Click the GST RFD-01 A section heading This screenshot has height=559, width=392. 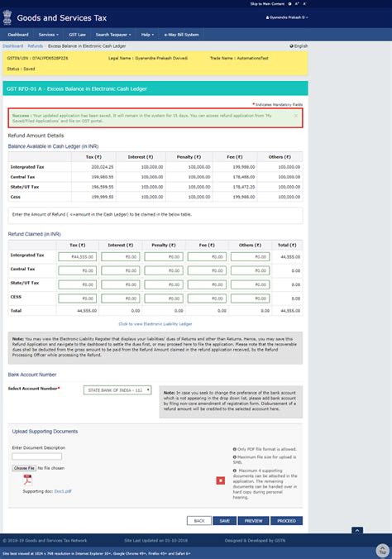(77, 88)
